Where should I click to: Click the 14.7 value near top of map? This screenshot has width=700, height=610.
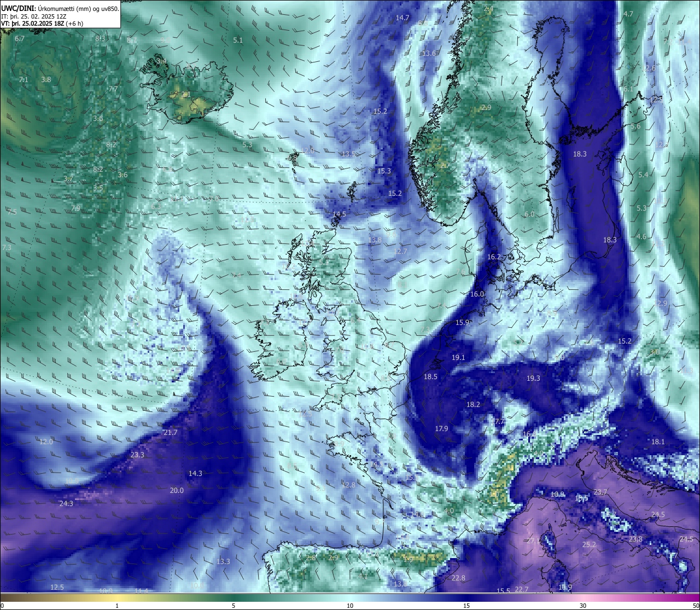(402, 18)
